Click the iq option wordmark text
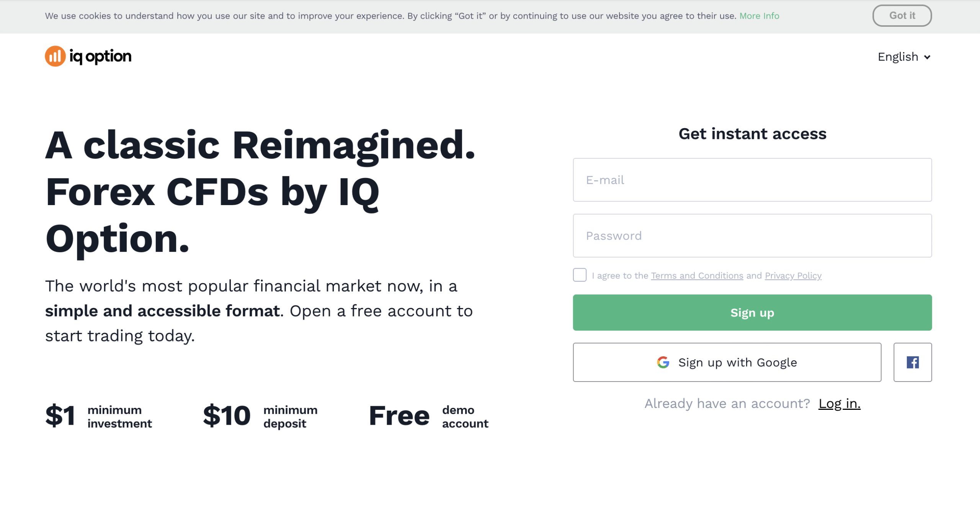 coord(100,57)
